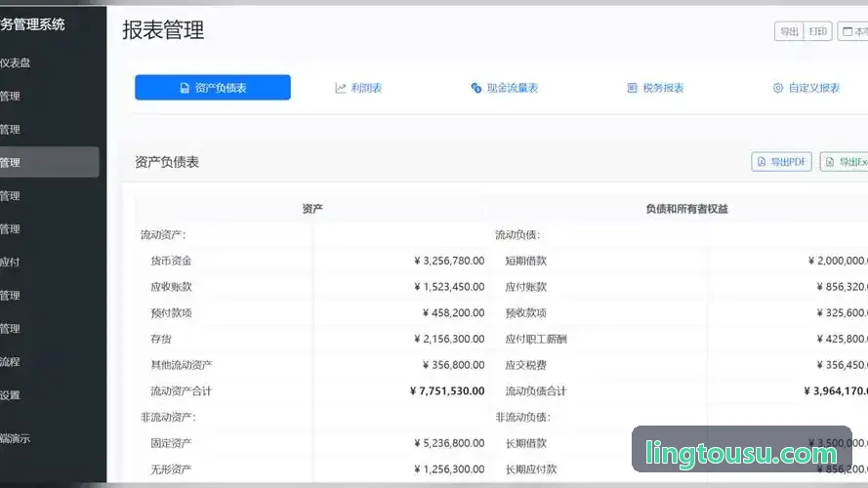Image resolution: width=868 pixels, height=488 pixels.
Task: Click the 预收款项 row label
Action: 526,312
